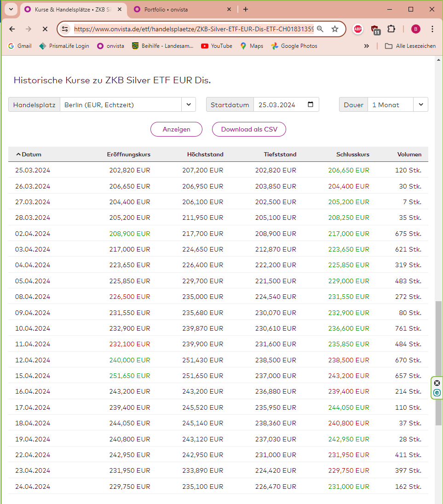
Task: Open the Gmail bookmark
Action: [x=20, y=46]
